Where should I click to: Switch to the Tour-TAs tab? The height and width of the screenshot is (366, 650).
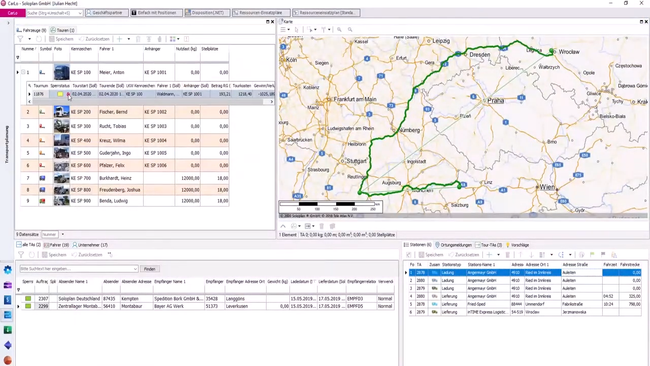pyautogui.click(x=488, y=245)
